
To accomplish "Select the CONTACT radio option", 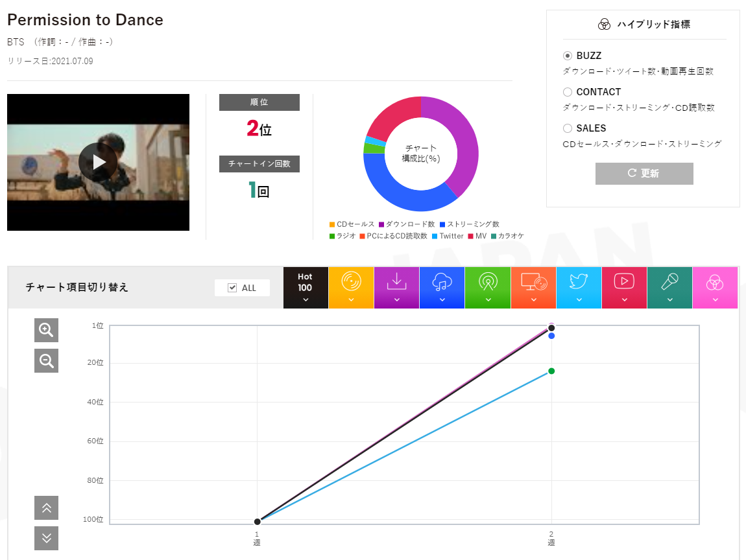I will (568, 92).
